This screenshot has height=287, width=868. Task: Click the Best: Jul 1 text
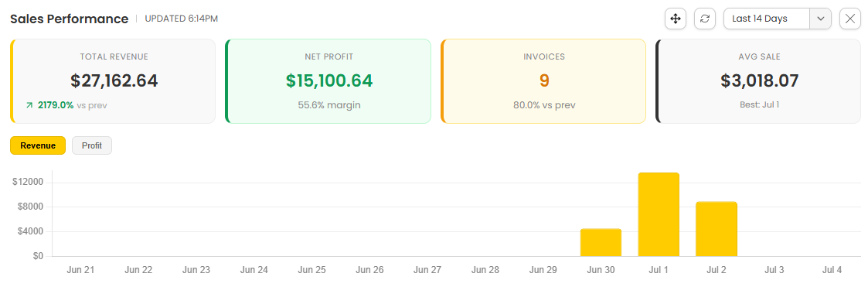pyautogui.click(x=760, y=104)
